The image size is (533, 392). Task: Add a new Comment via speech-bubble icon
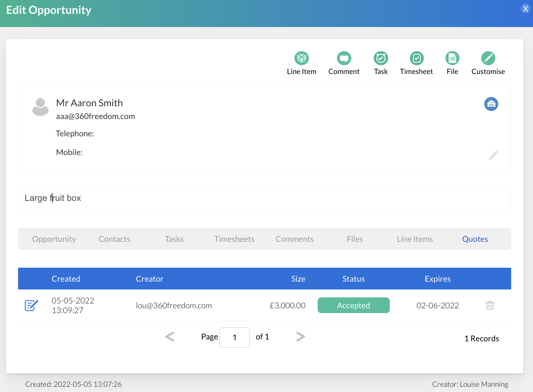click(344, 59)
